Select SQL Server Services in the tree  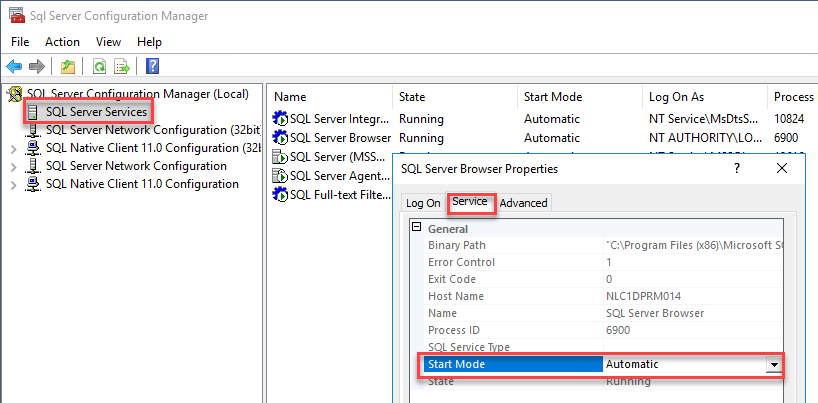tap(96, 112)
